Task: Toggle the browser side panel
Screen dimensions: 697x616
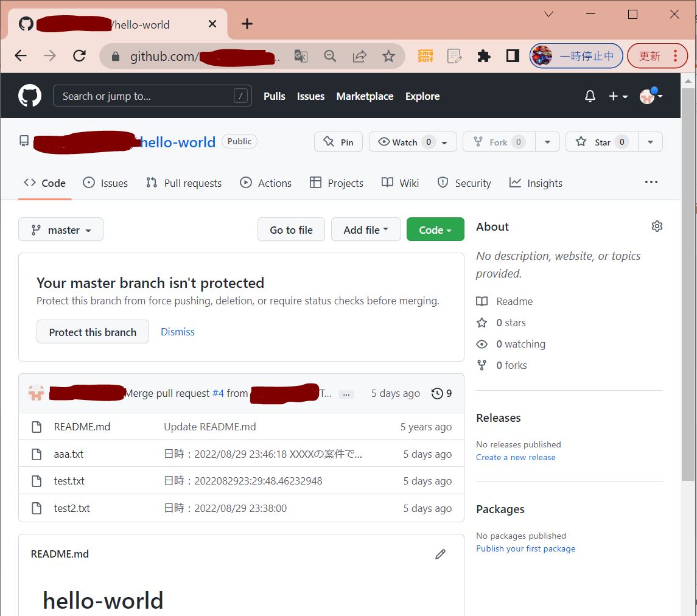Action: [513, 56]
